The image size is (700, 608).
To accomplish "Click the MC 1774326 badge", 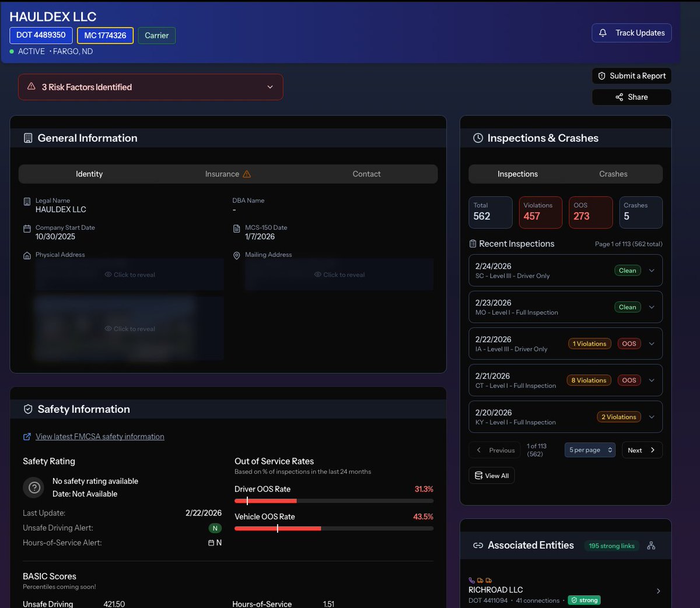I will point(105,36).
